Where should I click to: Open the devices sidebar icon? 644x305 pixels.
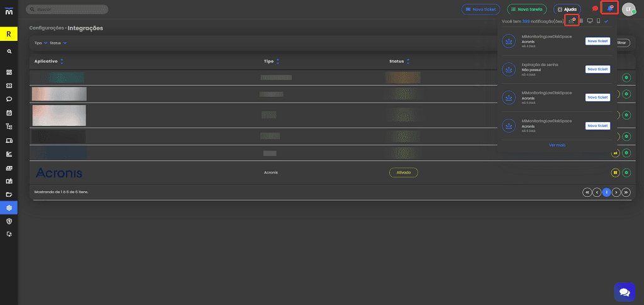coord(9,140)
